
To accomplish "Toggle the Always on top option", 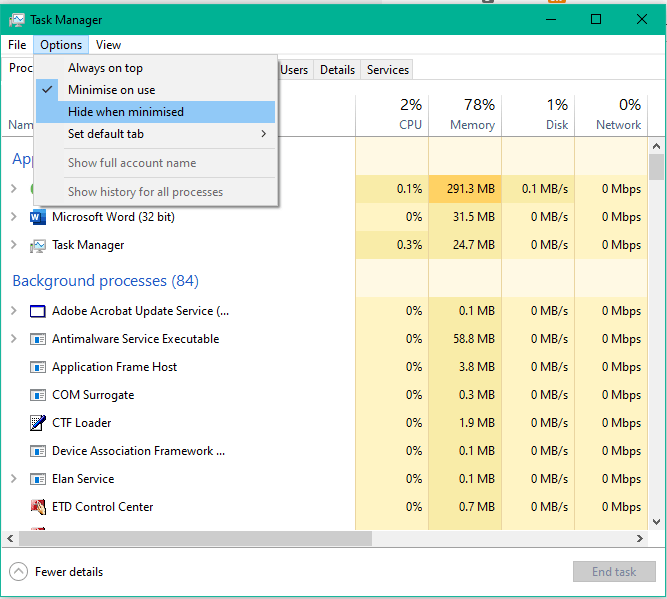I will 156,68.
